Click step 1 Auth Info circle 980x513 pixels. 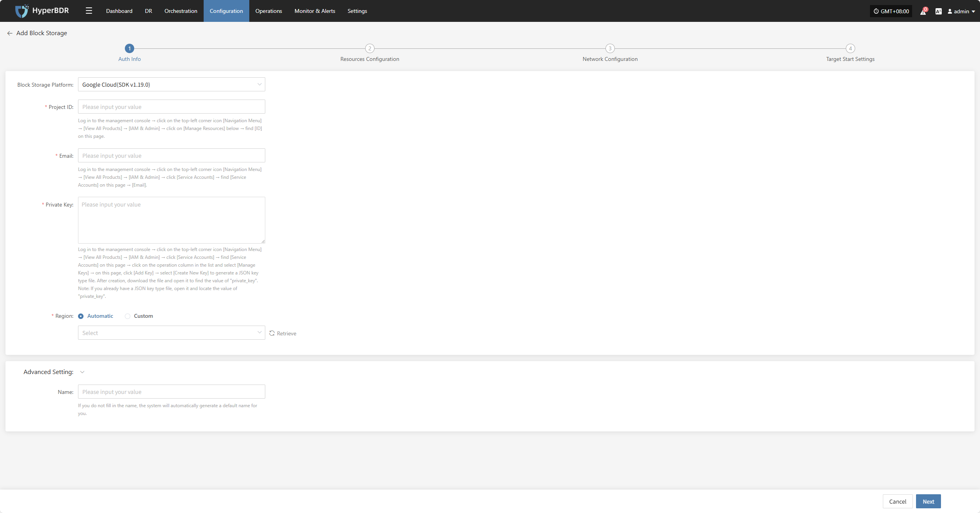coord(130,48)
